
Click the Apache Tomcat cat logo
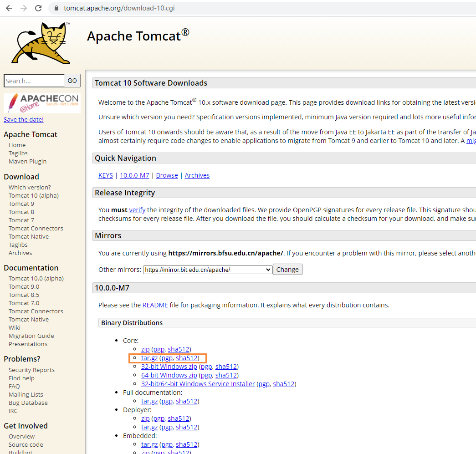pyautogui.click(x=41, y=43)
